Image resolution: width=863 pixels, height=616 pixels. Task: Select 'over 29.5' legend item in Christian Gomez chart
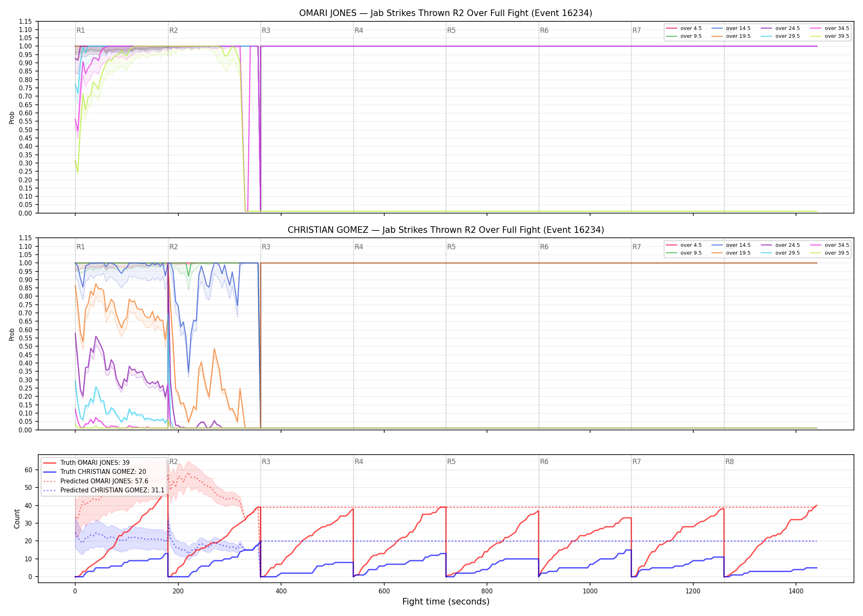coord(780,253)
